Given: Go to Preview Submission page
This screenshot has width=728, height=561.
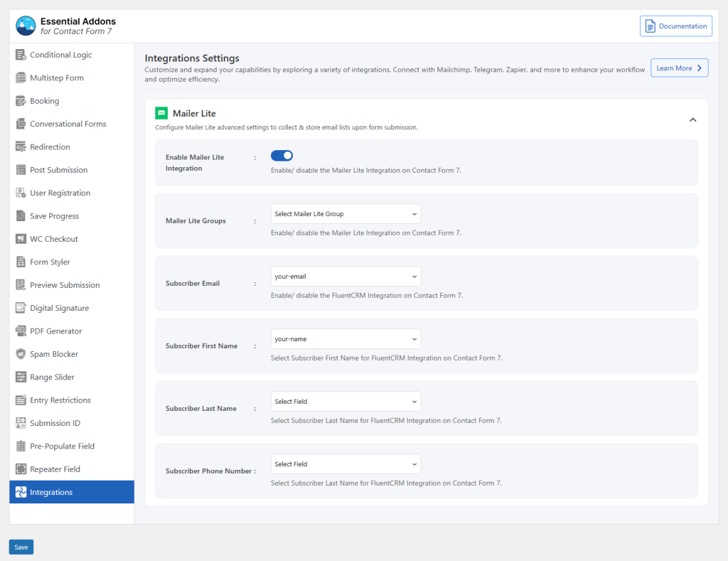Looking at the screenshot, I should coord(72,284).
